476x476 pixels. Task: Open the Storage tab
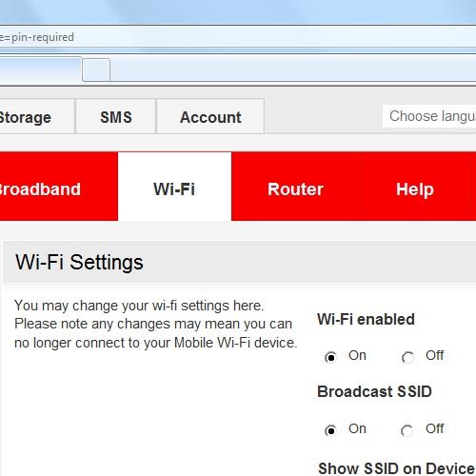pyautogui.click(x=36, y=116)
